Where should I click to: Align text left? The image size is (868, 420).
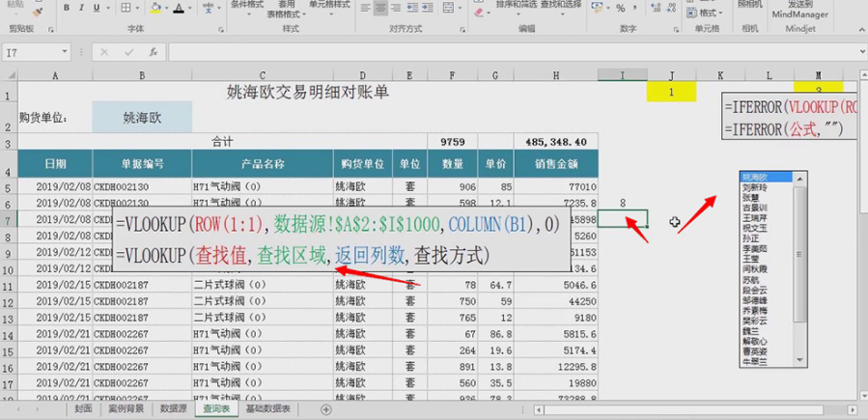365,8
